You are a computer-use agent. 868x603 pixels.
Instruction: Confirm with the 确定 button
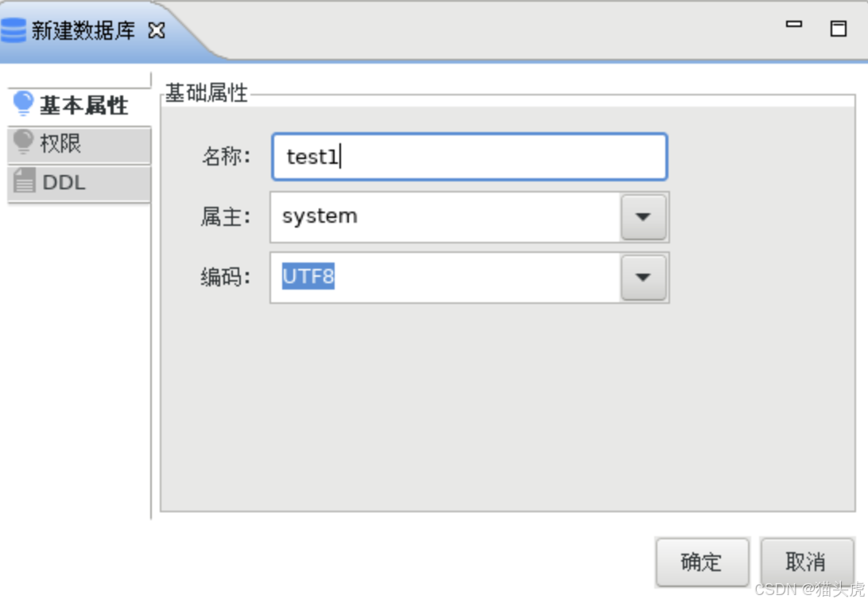(x=702, y=562)
